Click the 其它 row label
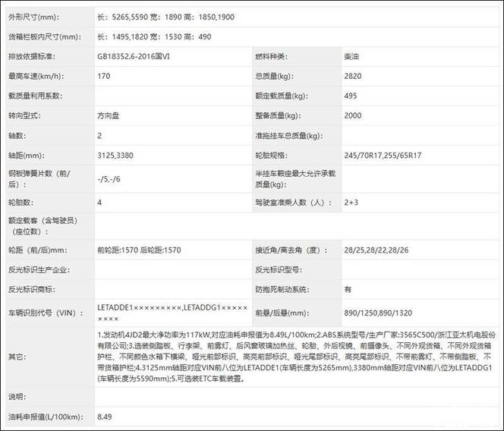Viewport: 504px width, 431px height. (x=17, y=357)
